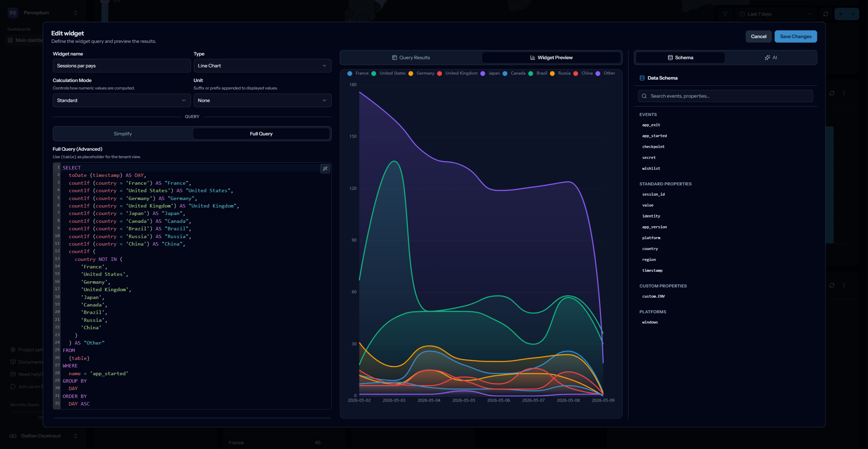Click the app_started event in schema
The height and width of the screenshot is (449, 868).
pyautogui.click(x=654, y=136)
